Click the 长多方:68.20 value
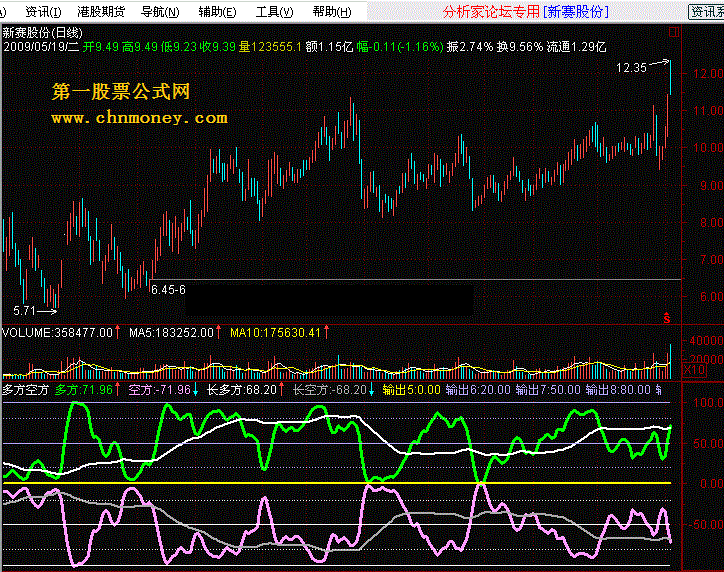The height and width of the screenshot is (572, 724). [x=241, y=390]
